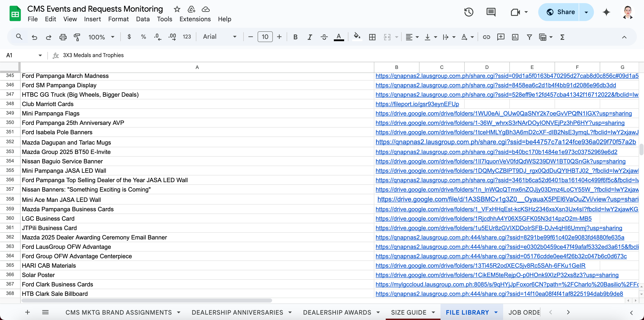This screenshot has width=644, height=320.
Task: Click the Share button
Action: 560,12
